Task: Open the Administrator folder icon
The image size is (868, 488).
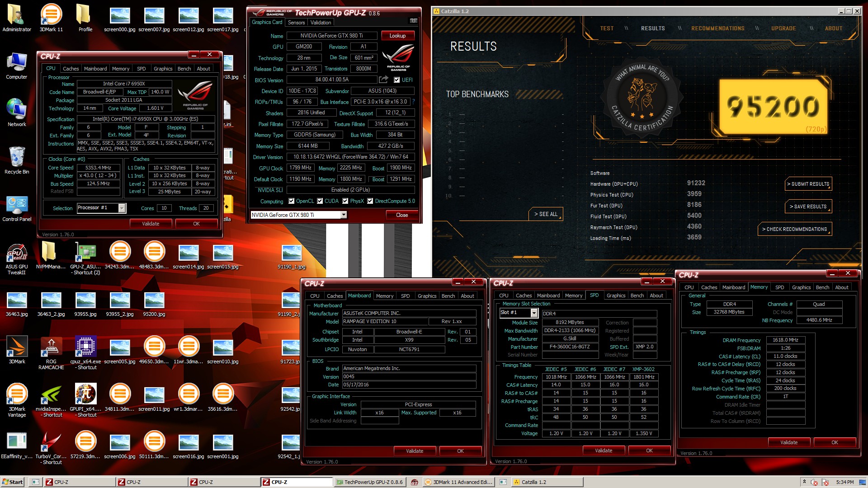Action: coord(17,18)
